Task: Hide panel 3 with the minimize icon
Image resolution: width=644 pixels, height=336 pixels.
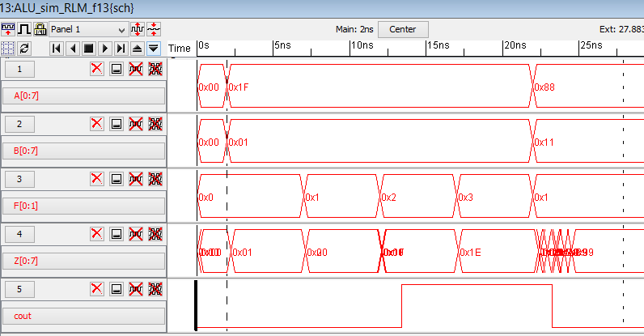Action: (x=117, y=179)
